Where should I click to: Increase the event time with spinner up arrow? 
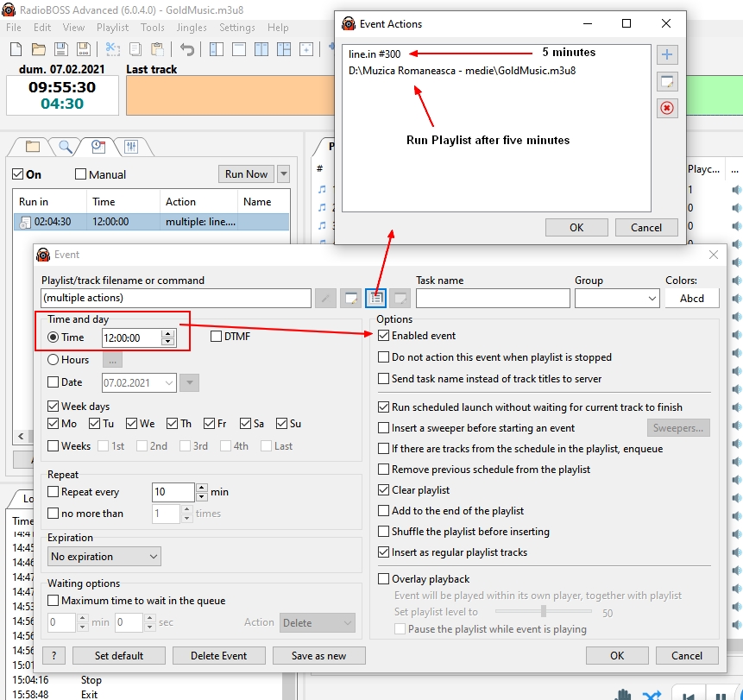167,334
